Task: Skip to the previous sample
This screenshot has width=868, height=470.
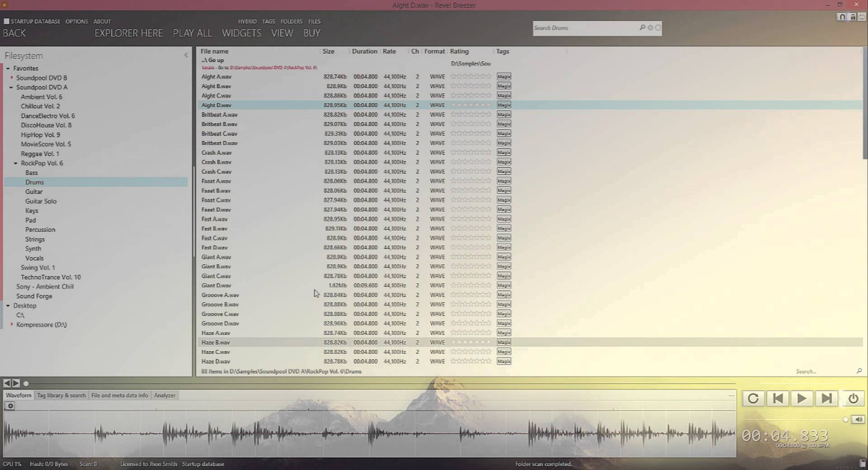Action: point(778,399)
